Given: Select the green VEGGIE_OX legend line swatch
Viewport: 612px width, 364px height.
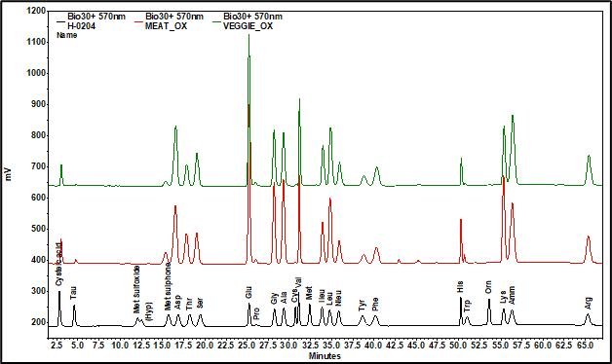Looking at the screenshot, I should [x=217, y=21].
